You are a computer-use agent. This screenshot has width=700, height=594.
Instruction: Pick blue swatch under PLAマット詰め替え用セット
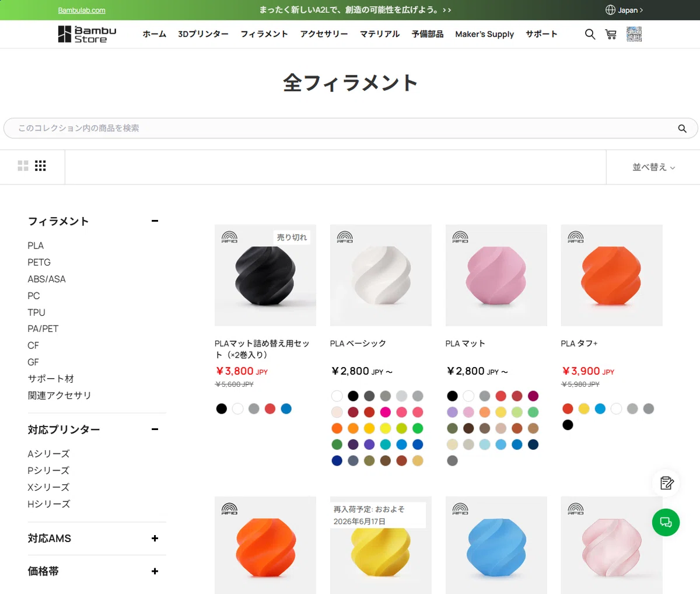[286, 409]
